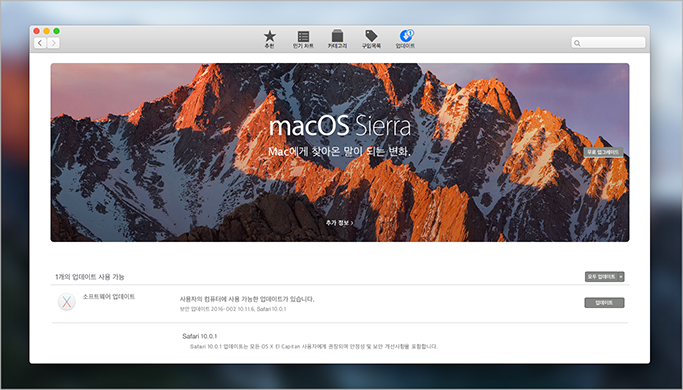This screenshot has height=390, width=683.
Task: Click the free upgrade (무료 업그레이드) button
Action: pyautogui.click(x=603, y=152)
